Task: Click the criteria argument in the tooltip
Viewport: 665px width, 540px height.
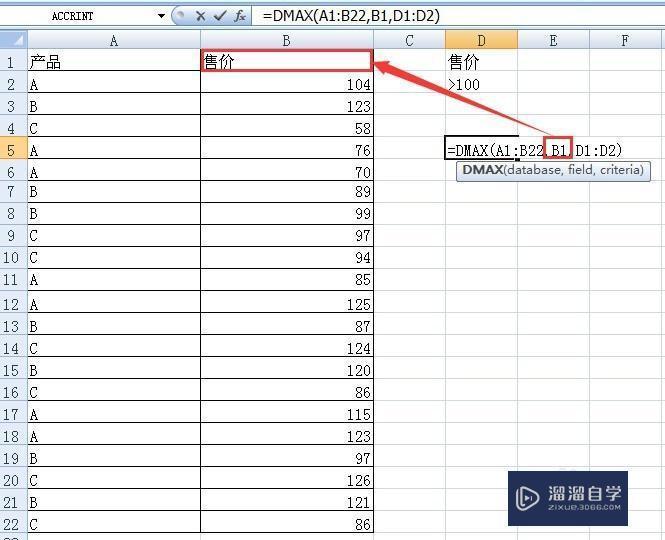Action: 619,170
